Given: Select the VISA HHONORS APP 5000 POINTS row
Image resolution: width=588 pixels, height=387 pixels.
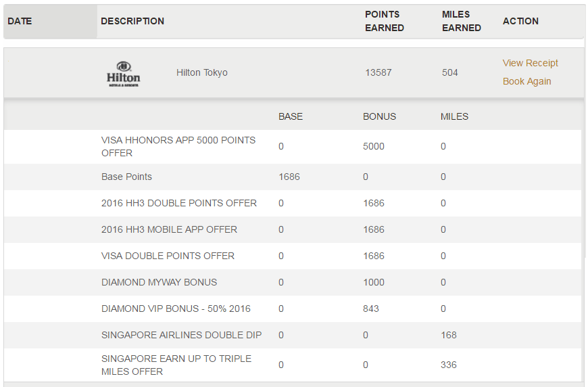Looking at the screenshot, I should (293, 147).
